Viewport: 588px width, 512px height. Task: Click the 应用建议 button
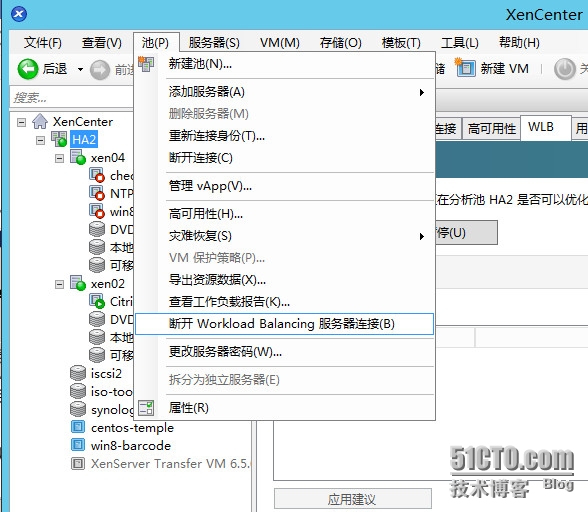click(x=353, y=499)
